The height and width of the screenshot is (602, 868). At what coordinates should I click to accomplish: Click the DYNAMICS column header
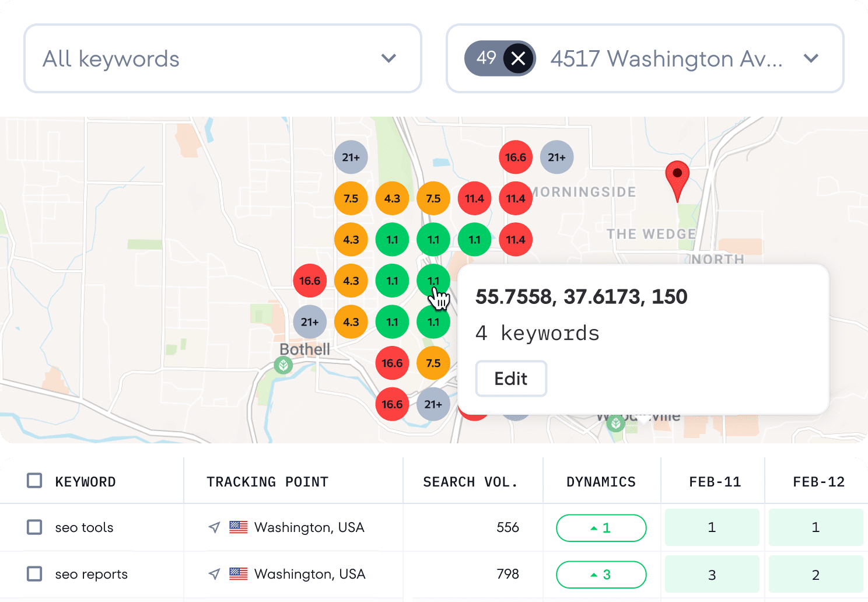pos(601,481)
